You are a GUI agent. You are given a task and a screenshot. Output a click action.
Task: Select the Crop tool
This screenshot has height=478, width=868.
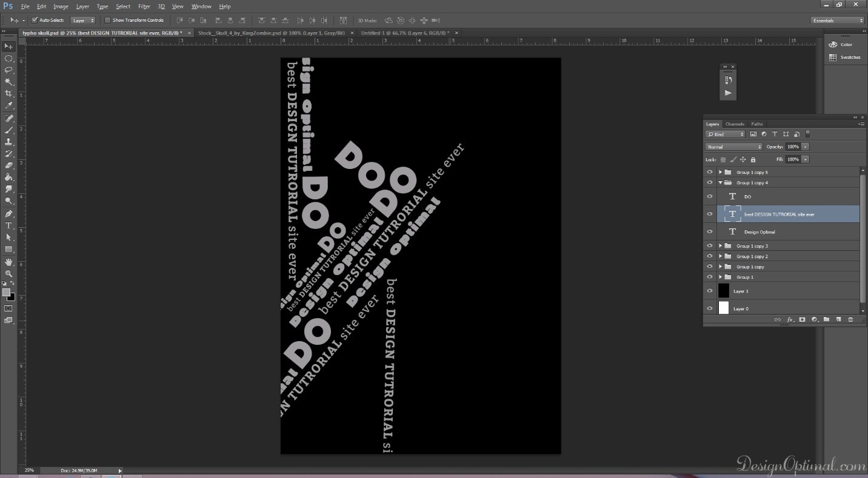click(8, 94)
